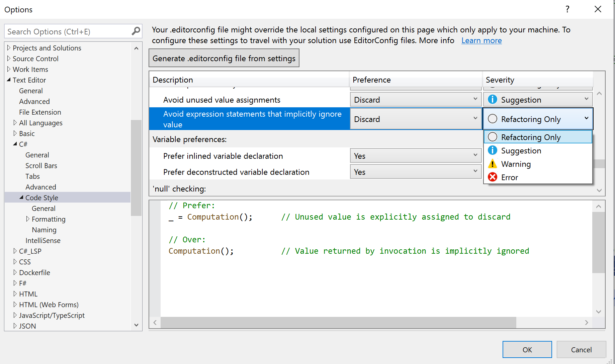Click the down arrow on the code preview scrollbar
615x364 pixels.
coord(599,312)
